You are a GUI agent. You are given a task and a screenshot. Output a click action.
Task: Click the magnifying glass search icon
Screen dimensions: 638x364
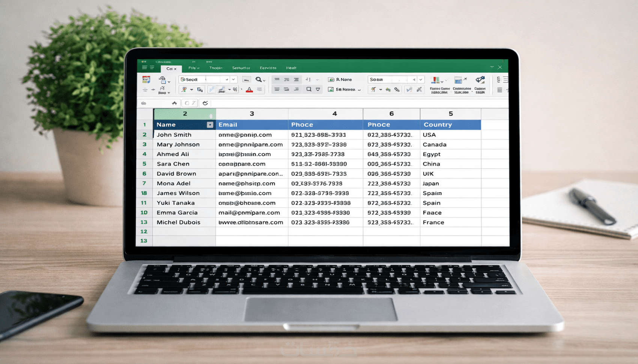pyautogui.click(x=259, y=80)
